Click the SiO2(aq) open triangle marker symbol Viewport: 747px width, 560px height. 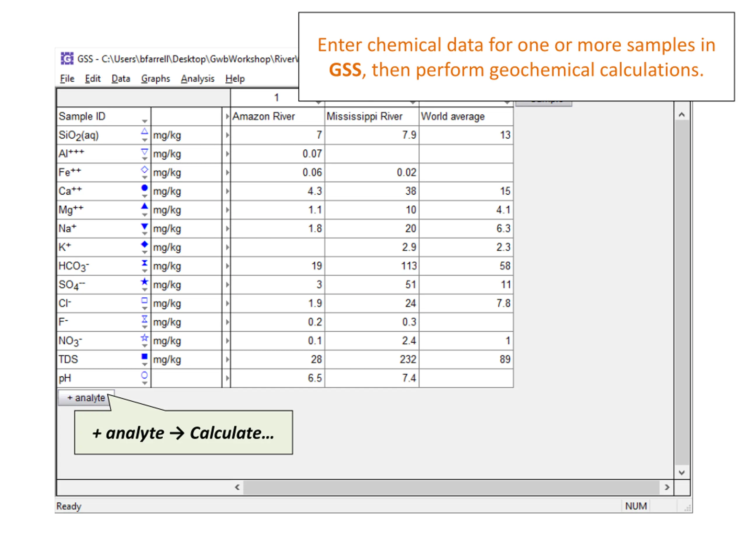[144, 131]
